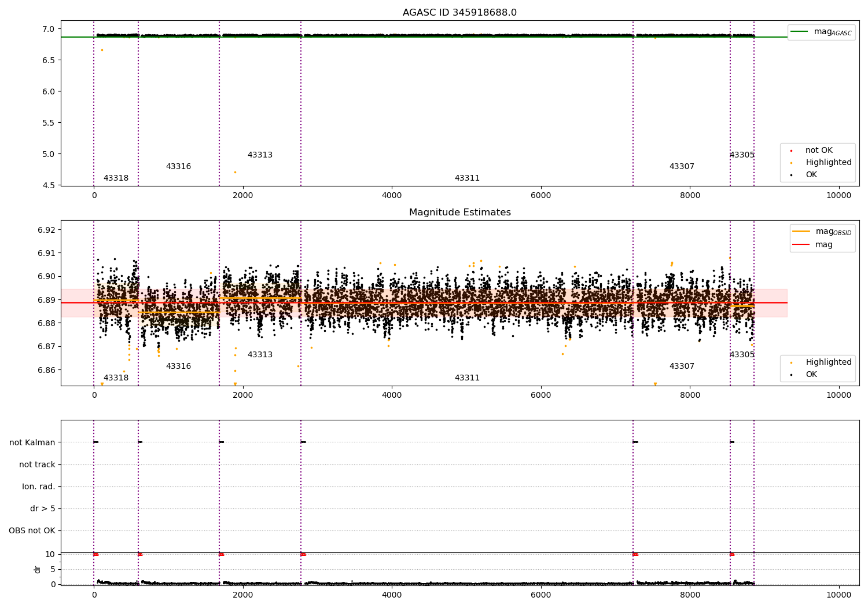Image resolution: width=868 pixels, height=608 pixels.
Task: Click the 'OBS not OK' axis label
Action: coord(32,530)
